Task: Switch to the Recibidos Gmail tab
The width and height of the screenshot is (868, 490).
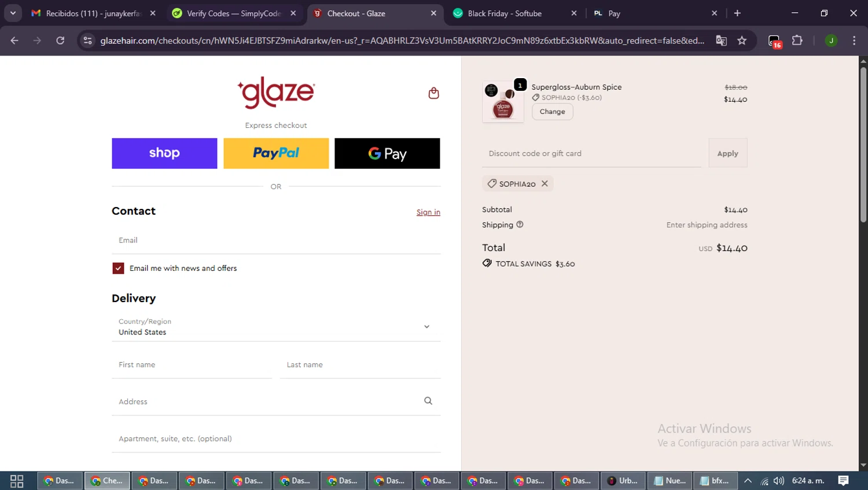Action: (x=93, y=13)
